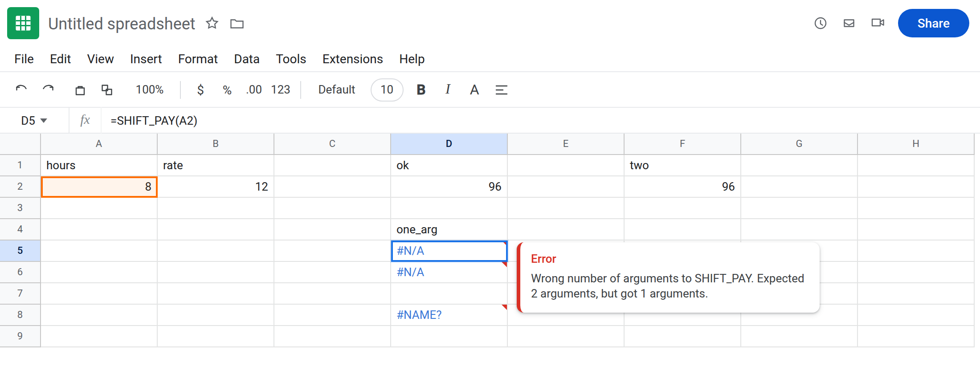
Task: Click the Share button
Action: pos(933,23)
